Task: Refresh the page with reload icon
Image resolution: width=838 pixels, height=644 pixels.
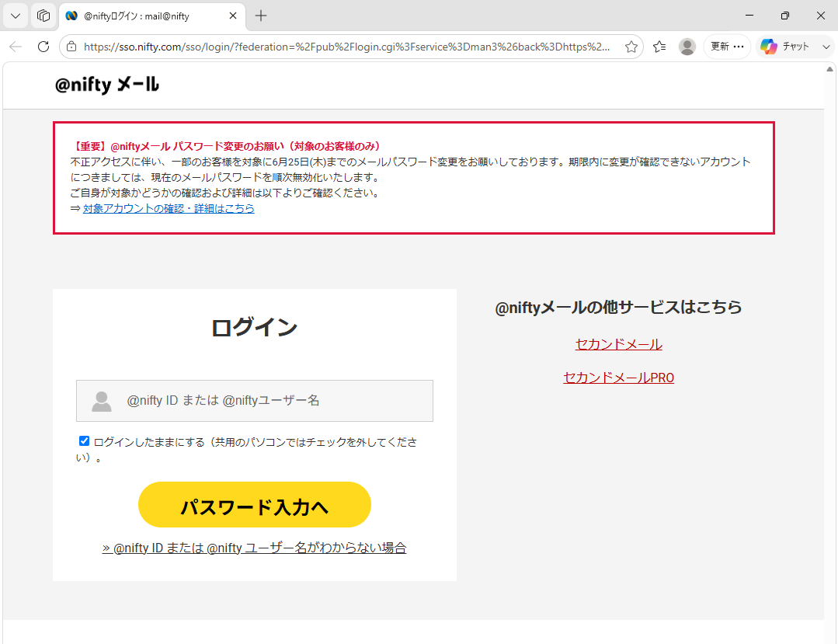Action: pyautogui.click(x=43, y=47)
